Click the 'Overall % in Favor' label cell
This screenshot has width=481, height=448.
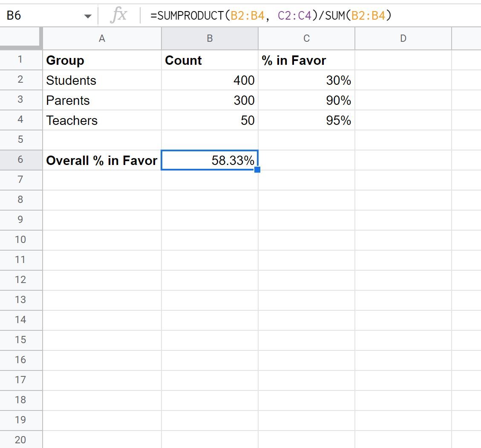(x=102, y=160)
